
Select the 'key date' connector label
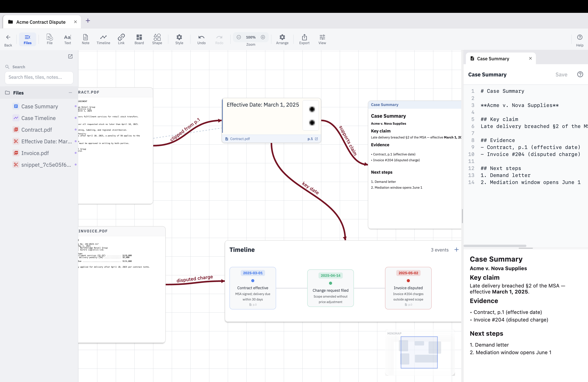click(310, 188)
